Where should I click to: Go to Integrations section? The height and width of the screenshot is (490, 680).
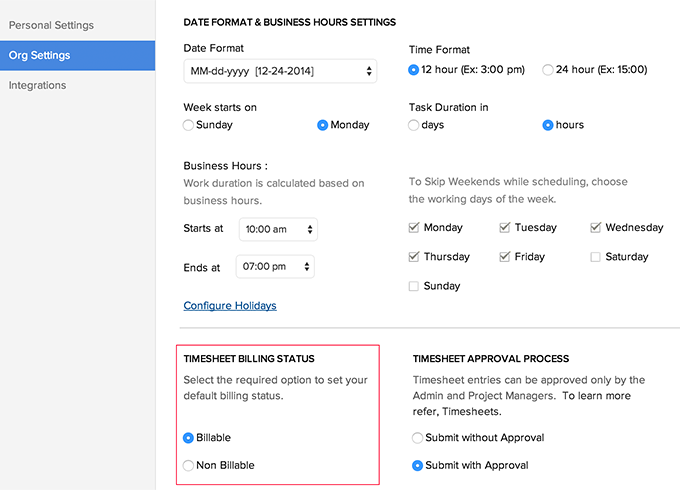pos(38,85)
